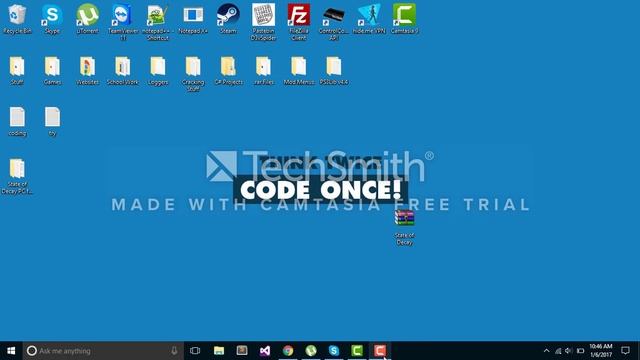Screen dimensions: 640x360
Task: Select the Notepad X+ desktop icon
Action: tap(193, 19)
